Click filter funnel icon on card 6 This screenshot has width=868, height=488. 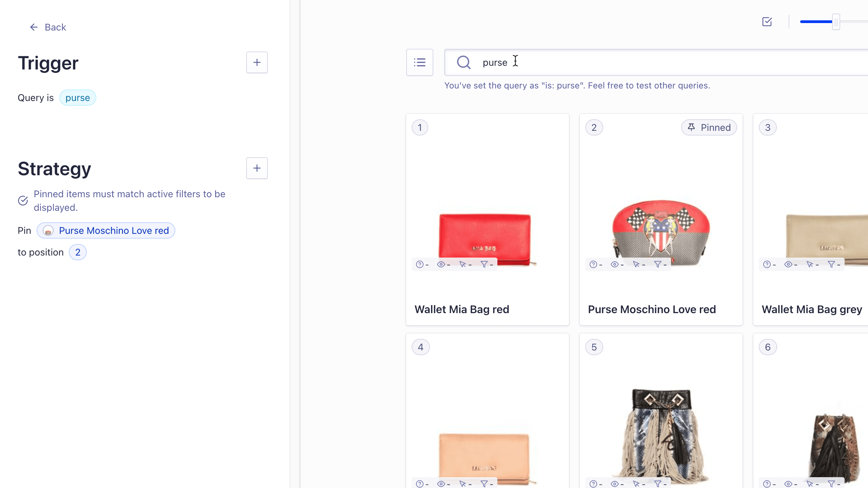pos(831,484)
